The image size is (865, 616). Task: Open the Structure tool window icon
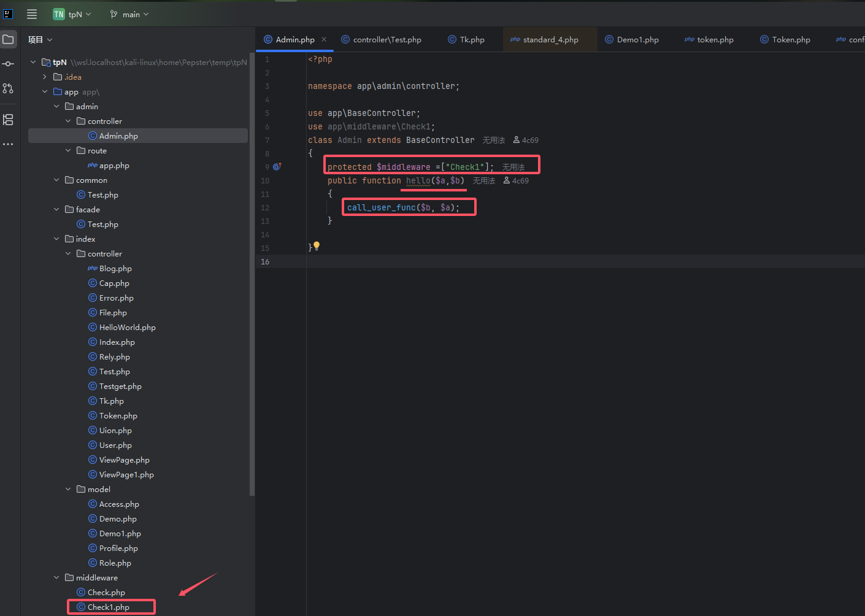tap(9, 120)
